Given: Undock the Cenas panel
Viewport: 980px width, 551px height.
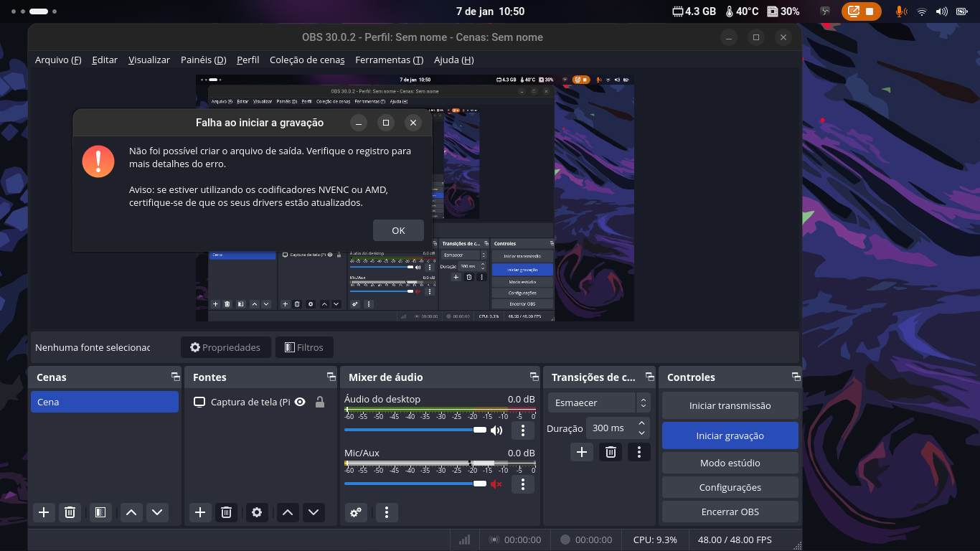Looking at the screenshot, I should click(175, 377).
